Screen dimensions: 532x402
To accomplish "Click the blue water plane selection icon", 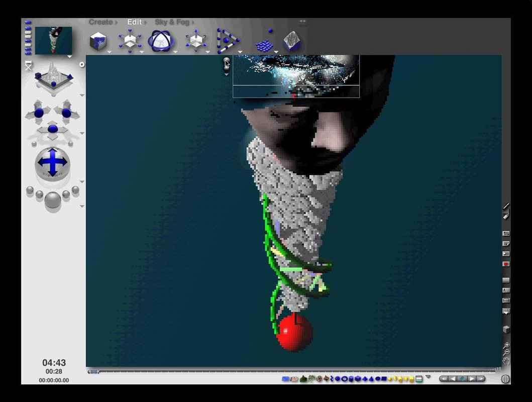I will point(286,379).
